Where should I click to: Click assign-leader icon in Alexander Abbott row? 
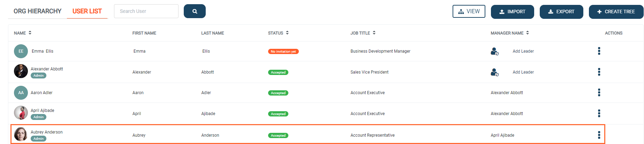(494, 73)
